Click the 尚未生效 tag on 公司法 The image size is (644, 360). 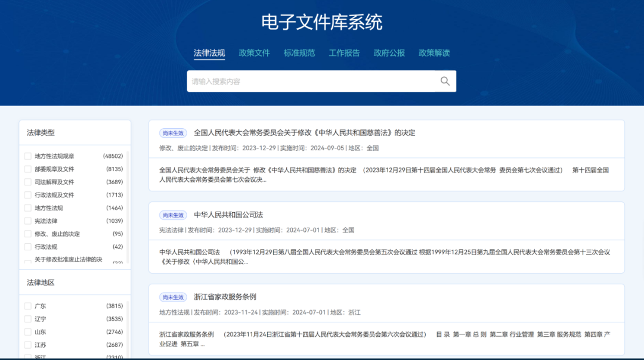tap(173, 215)
